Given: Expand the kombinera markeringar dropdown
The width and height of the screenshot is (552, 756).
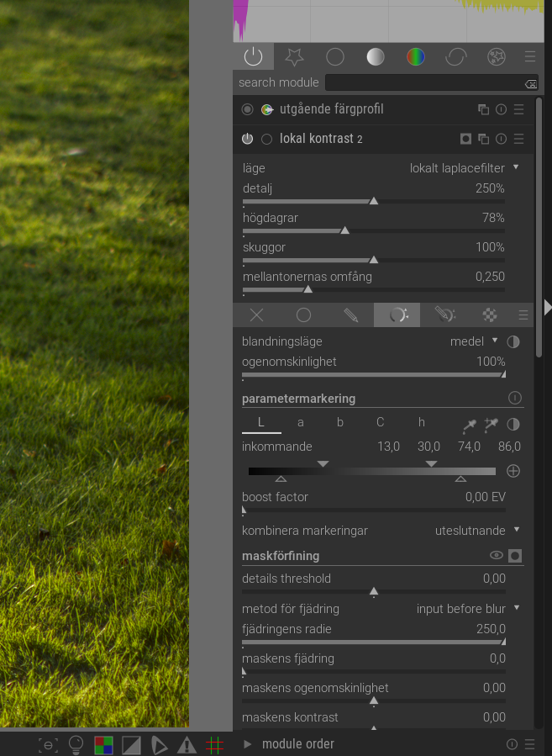Looking at the screenshot, I should (476, 531).
